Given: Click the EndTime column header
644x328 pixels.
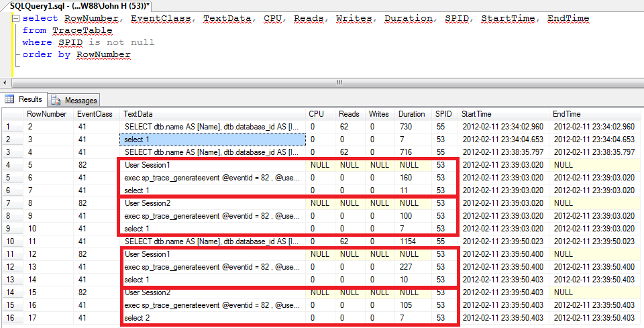Looking at the screenshot, I should pyautogui.click(x=568, y=114).
